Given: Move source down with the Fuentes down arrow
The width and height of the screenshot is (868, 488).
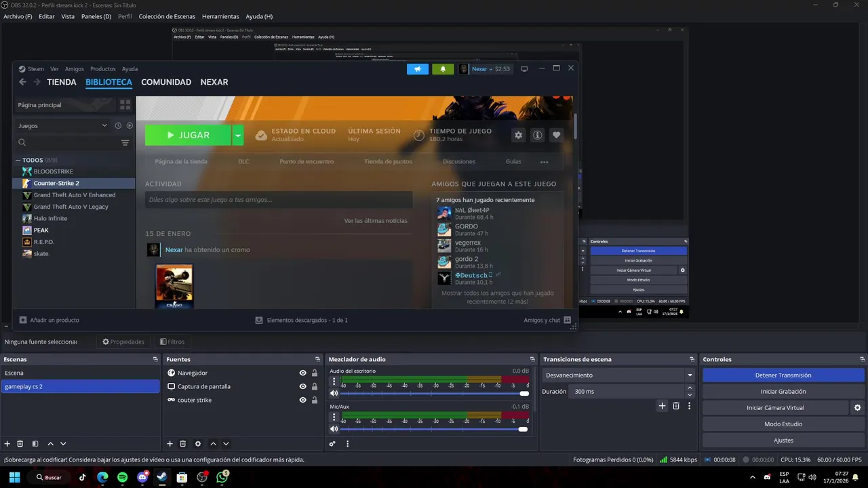Looking at the screenshot, I should point(226,444).
